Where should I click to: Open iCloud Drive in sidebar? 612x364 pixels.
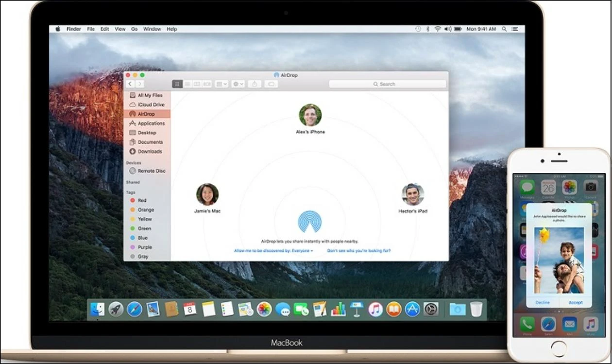click(147, 105)
